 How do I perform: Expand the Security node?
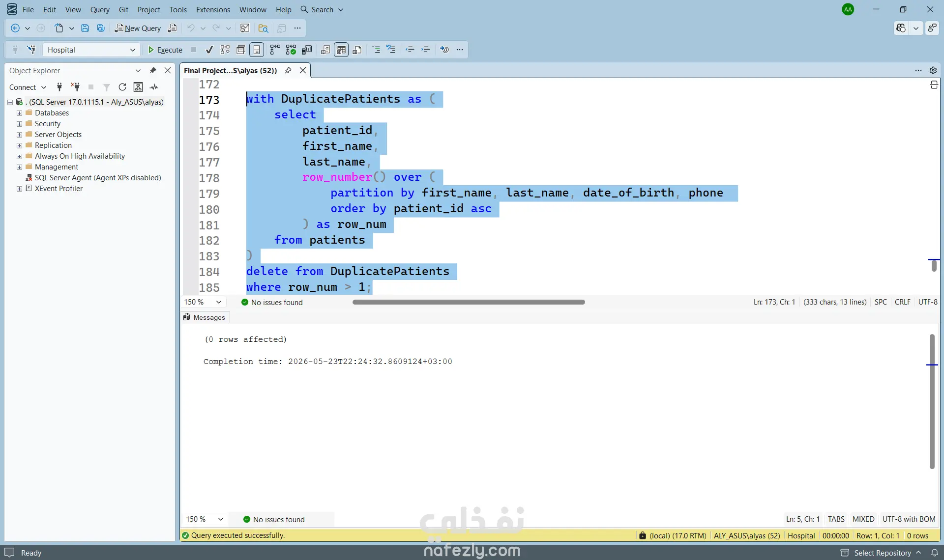(19, 124)
